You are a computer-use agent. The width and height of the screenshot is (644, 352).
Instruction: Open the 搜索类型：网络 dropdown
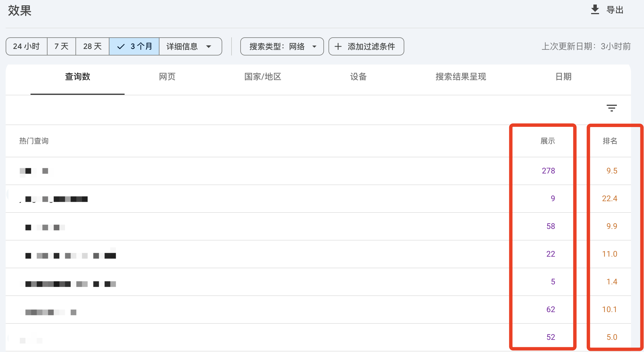point(282,46)
